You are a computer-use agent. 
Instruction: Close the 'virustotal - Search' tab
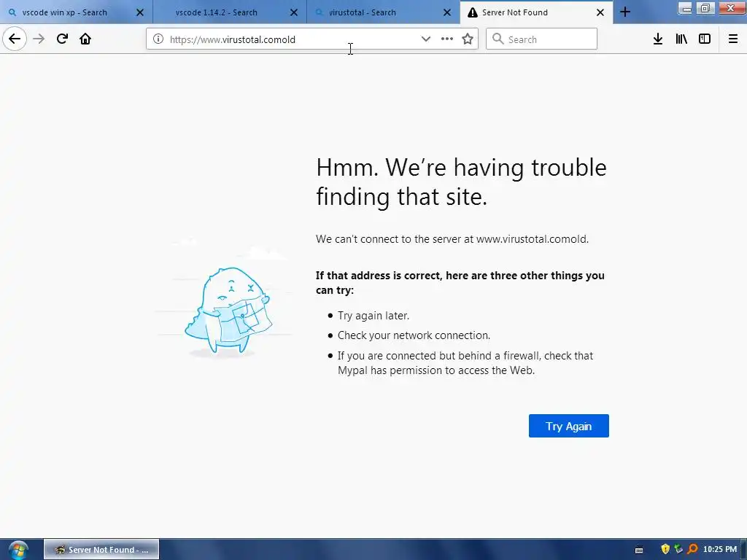pyautogui.click(x=447, y=12)
